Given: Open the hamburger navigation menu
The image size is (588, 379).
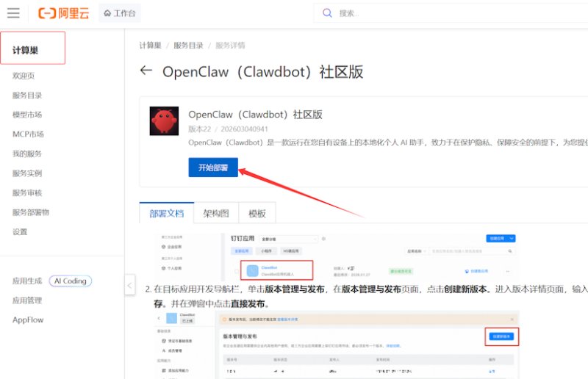Looking at the screenshot, I should tap(13, 13).
